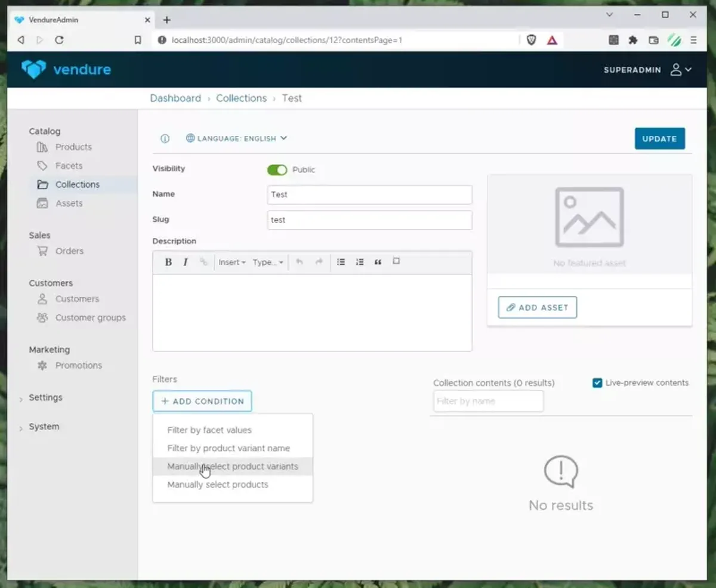Open the browser extensions puzzle icon
The image size is (716, 588).
(633, 40)
